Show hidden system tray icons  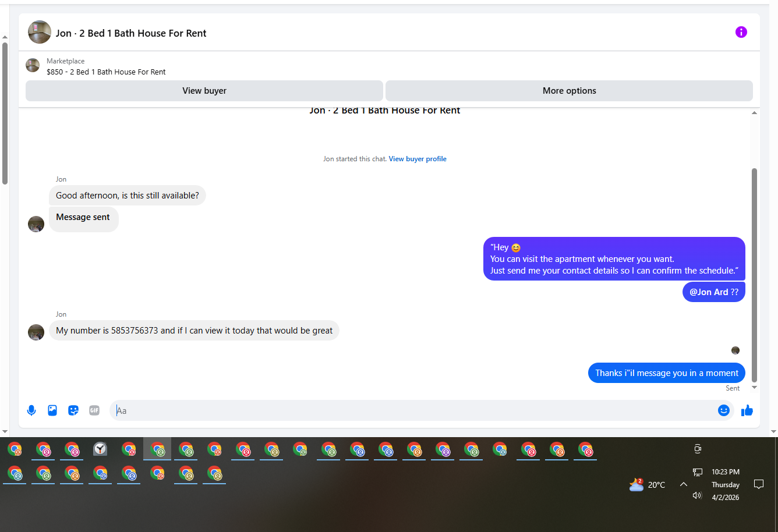(x=684, y=484)
